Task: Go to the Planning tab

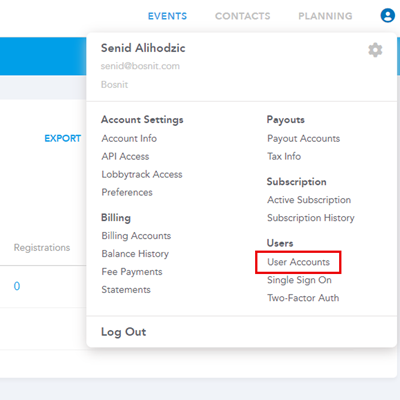Action: 325,16
